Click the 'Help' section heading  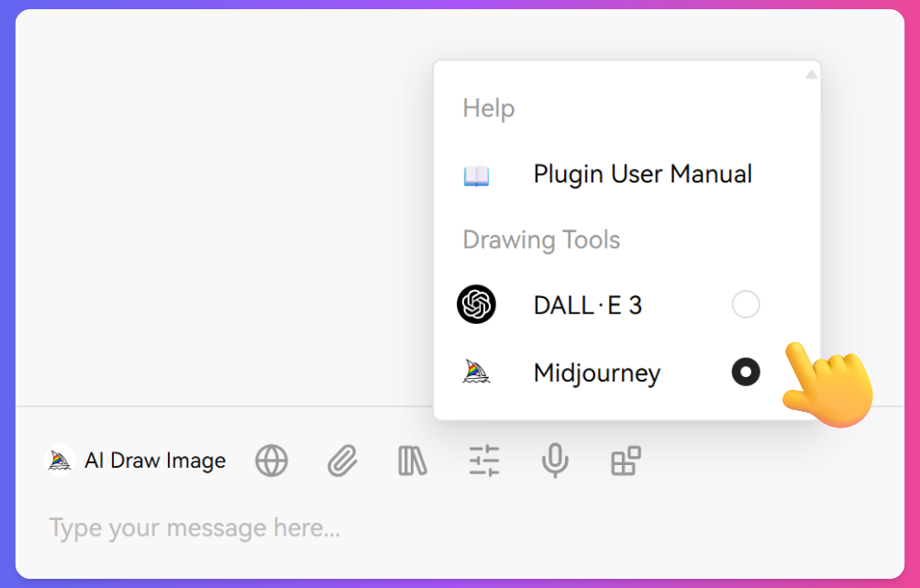[489, 108]
